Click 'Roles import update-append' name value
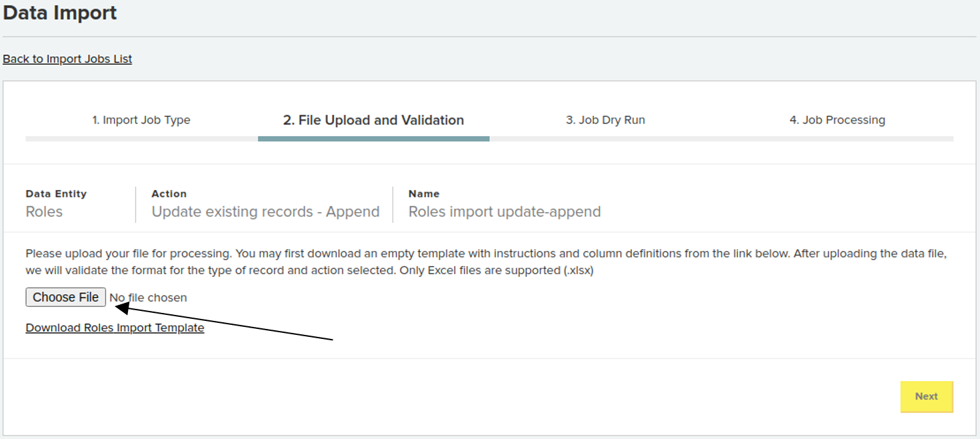980x439 pixels. (x=505, y=211)
